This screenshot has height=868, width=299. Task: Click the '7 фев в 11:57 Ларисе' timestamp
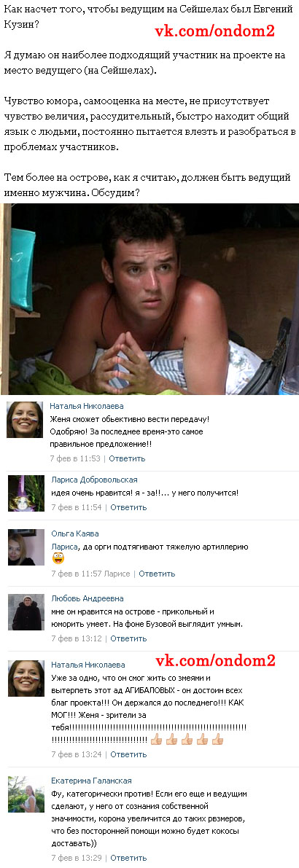91,574
